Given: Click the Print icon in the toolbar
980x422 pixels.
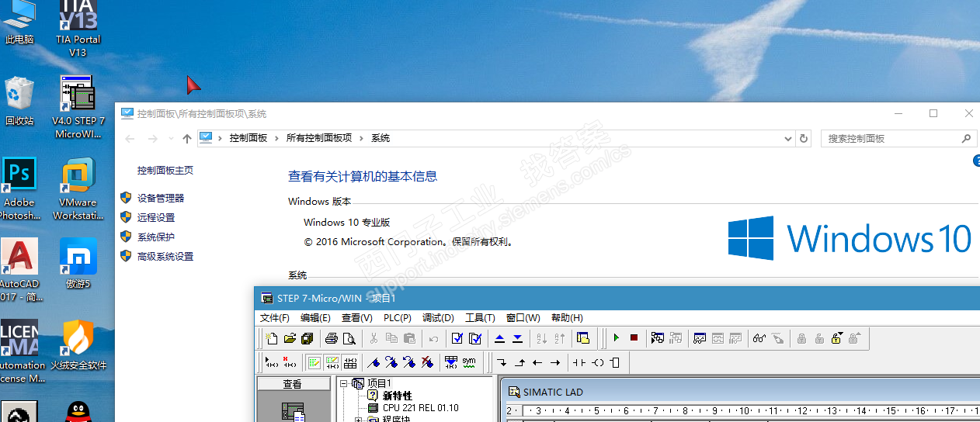Looking at the screenshot, I should point(332,338).
